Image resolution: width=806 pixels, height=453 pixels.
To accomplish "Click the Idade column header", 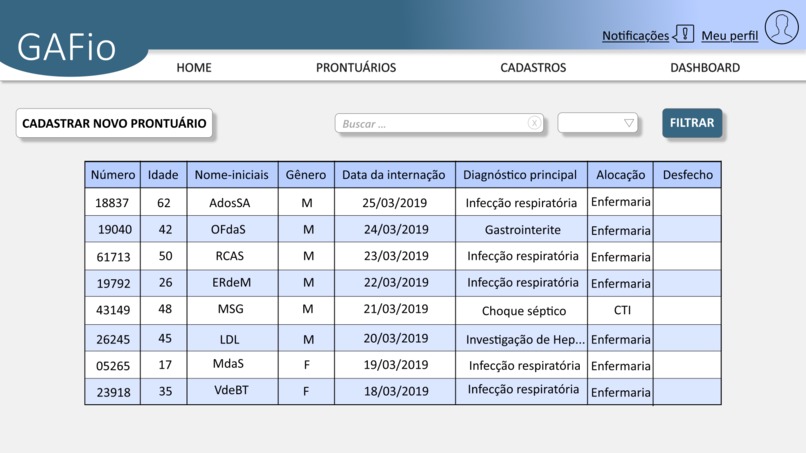I will point(163,175).
